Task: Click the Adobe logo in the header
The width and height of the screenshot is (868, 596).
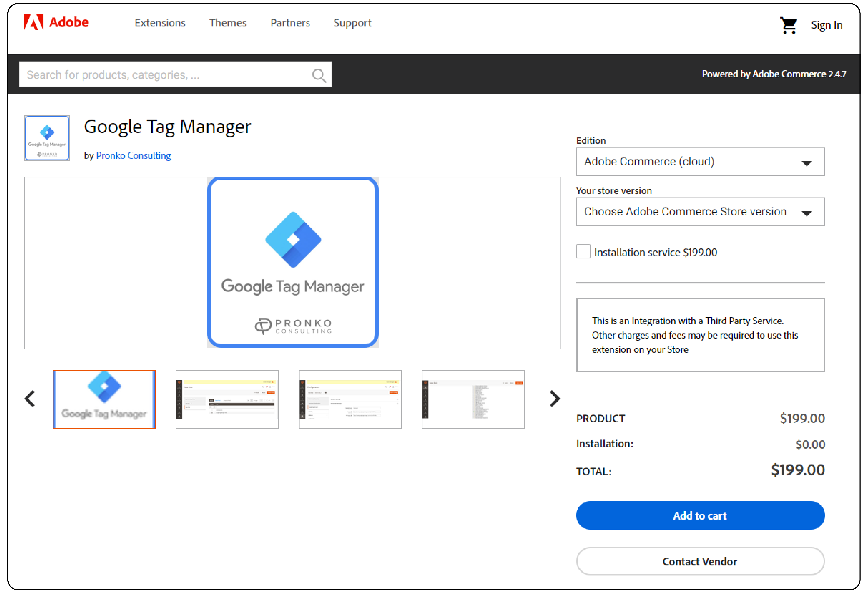Action: (x=56, y=22)
